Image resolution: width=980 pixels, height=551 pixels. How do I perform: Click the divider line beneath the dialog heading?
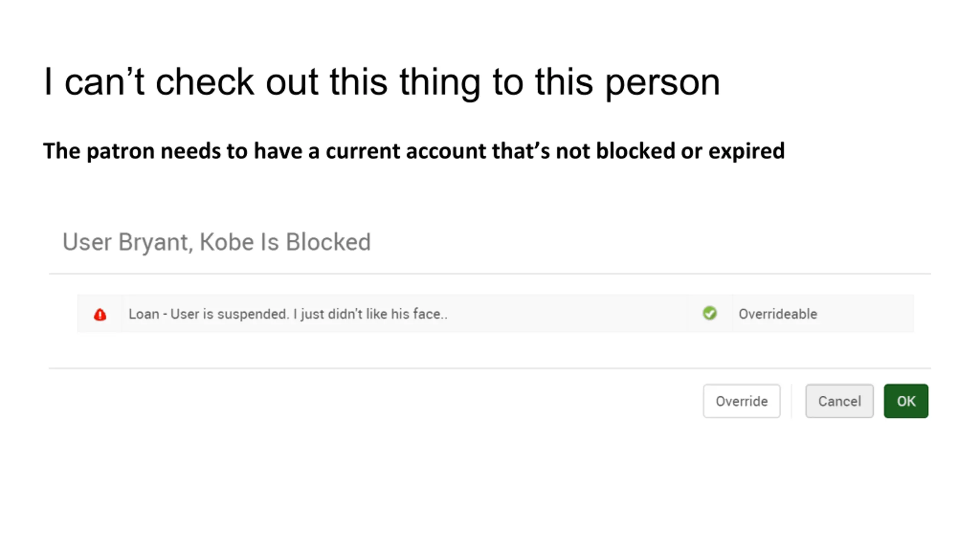pos(490,274)
